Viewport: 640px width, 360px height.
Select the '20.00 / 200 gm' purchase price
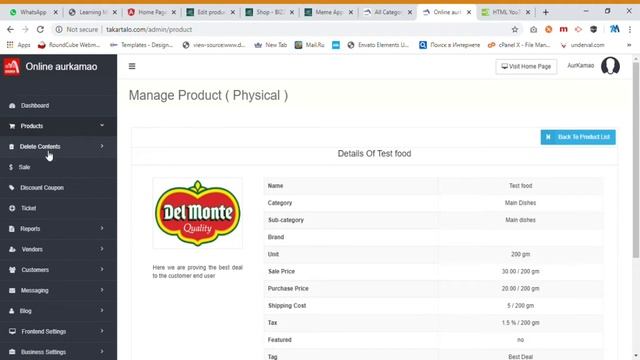pyautogui.click(x=520, y=289)
